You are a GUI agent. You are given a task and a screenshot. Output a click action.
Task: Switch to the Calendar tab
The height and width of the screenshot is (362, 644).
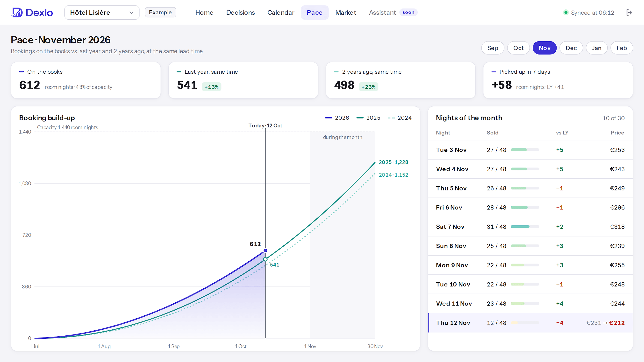(281, 13)
